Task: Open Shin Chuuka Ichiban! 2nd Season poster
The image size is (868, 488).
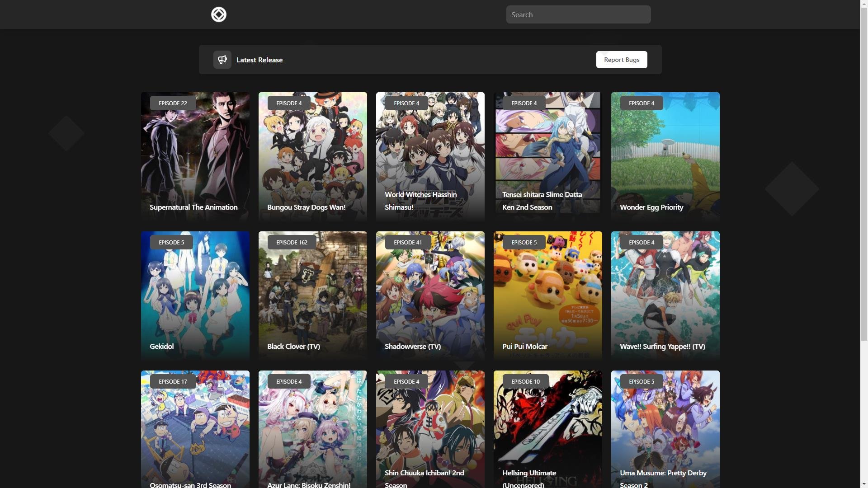Action: 430,429
